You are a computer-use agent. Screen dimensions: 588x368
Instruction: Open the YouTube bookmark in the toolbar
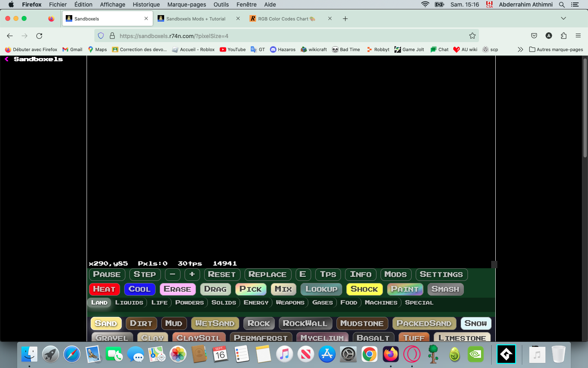[x=232, y=49]
